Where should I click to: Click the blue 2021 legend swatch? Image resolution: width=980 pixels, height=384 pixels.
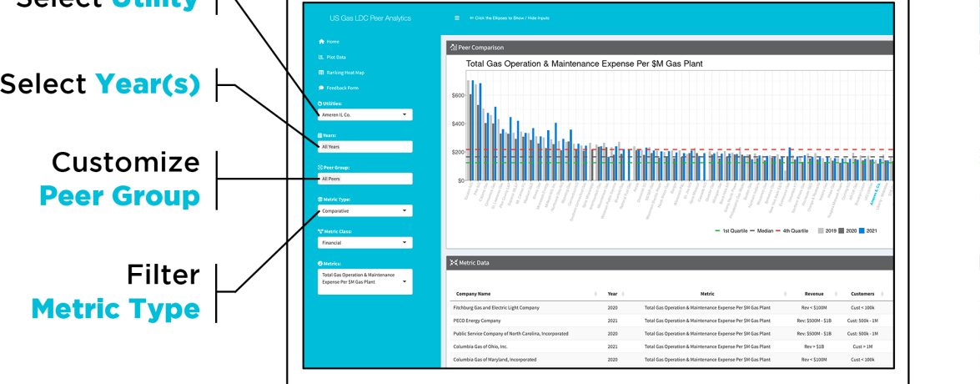862,230
